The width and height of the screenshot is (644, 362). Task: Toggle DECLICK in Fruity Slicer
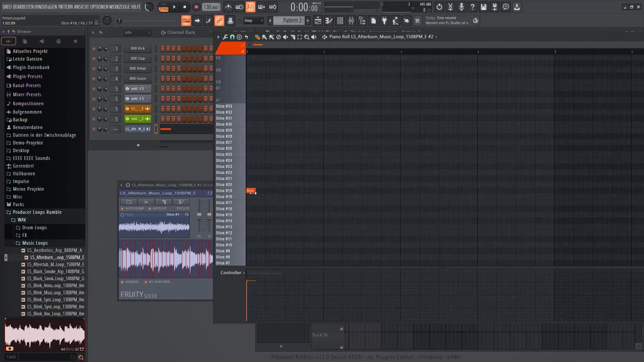[174, 208]
